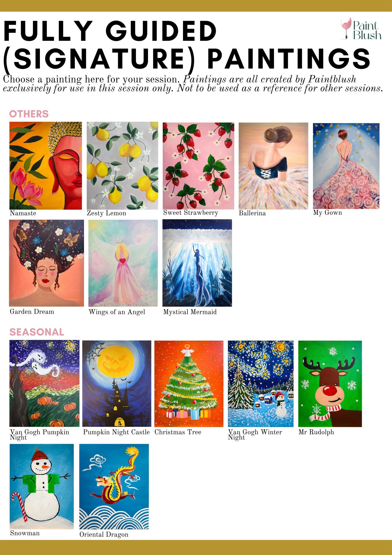The height and width of the screenshot is (555, 392).
Task: Pick the Sweet Strawberry painting
Action: pyautogui.click(x=198, y=166)
